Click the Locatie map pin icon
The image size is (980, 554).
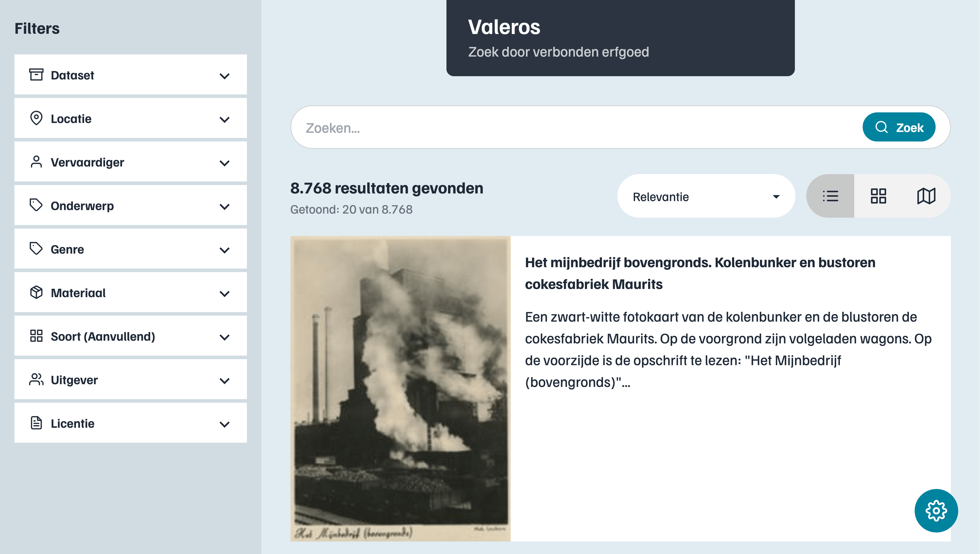coord(36,118)
